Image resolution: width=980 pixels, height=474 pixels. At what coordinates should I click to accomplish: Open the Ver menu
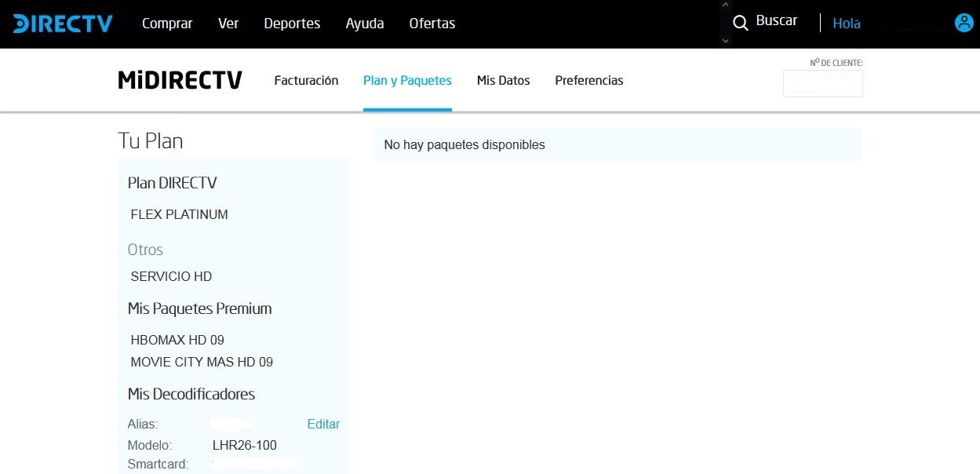pyautogui.click(x=228, y=24)
